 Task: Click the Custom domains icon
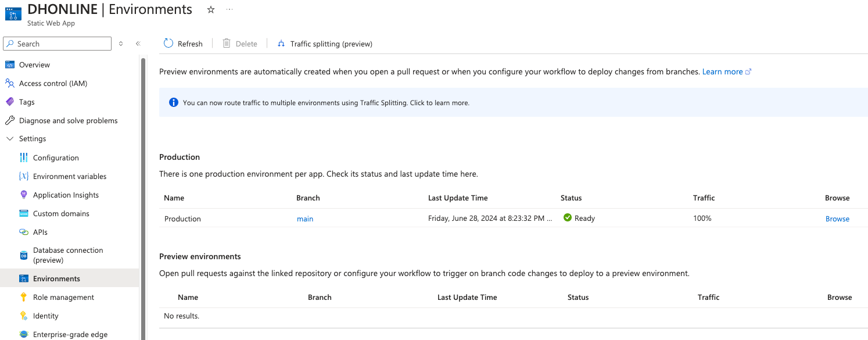(23, 213)
